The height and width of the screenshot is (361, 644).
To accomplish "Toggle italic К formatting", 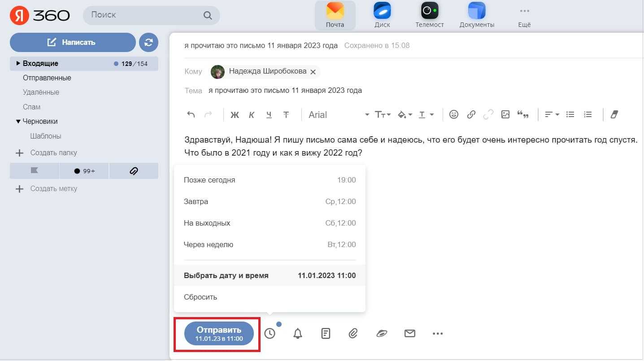I will (252, 115).
